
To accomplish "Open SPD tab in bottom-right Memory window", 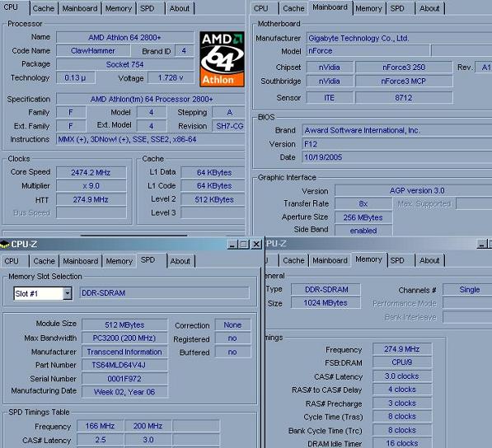I will click(397, 260).
